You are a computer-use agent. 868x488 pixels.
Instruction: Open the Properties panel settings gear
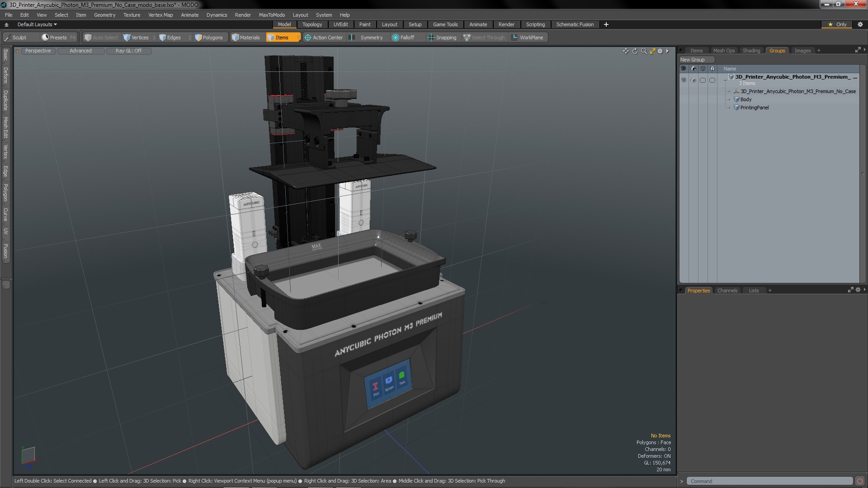858,290
